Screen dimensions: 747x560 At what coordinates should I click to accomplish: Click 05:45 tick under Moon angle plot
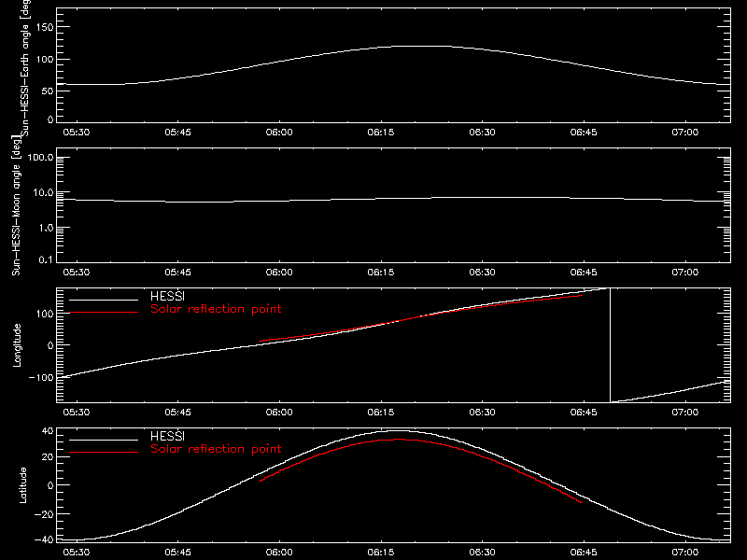(x=177, y=273)
